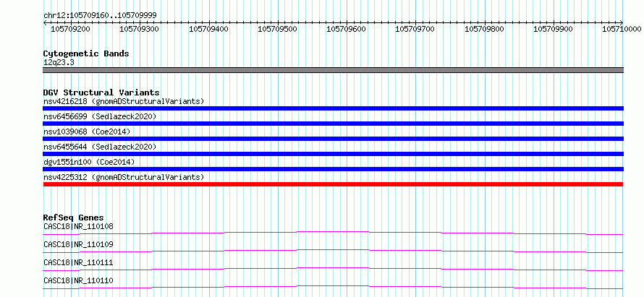This screenshot has width=644, height=297.
Task: Open variant nsv4225312 (gnomADStructuralVariants) label
Action: 124,177
